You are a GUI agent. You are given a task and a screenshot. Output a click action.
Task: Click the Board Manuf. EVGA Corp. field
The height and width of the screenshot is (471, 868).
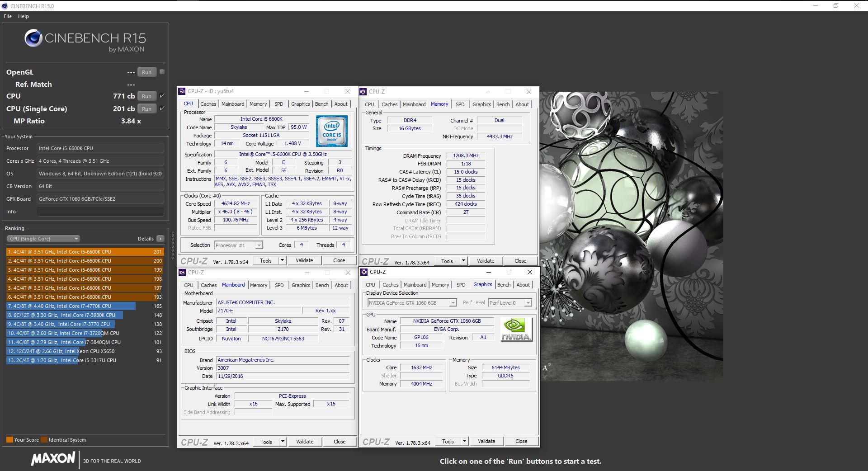pyautogui.click(x=447, y=329)
